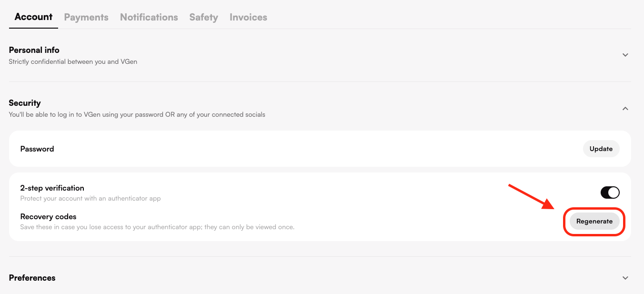Screen dimensions: 644x294
Task: Switch to the Payments tab
Action: (86, 17)
